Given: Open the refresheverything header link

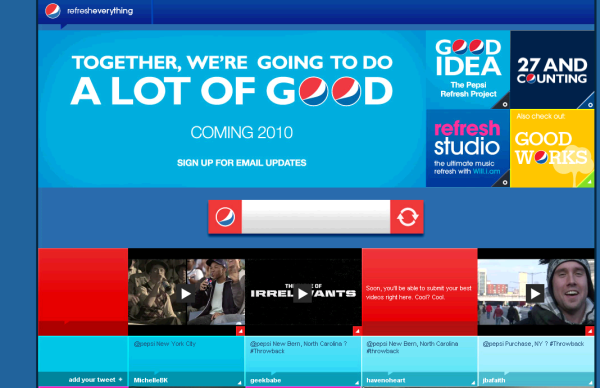Looking at the screenshot, I should 100,11.
